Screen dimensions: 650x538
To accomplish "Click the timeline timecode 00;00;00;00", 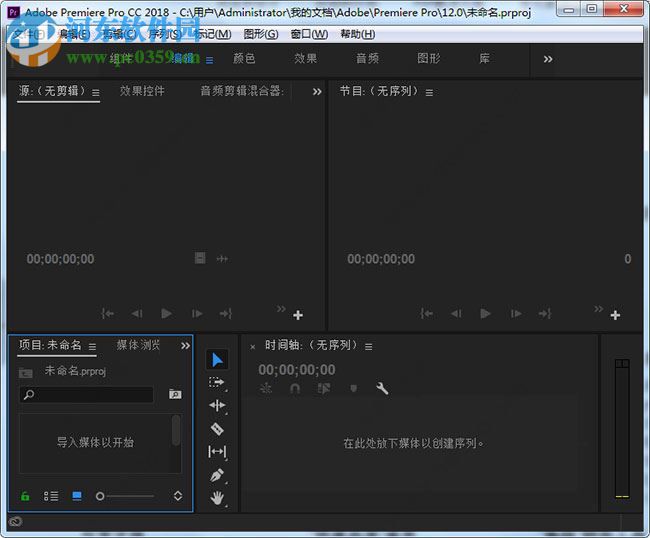I will [297, 369].
